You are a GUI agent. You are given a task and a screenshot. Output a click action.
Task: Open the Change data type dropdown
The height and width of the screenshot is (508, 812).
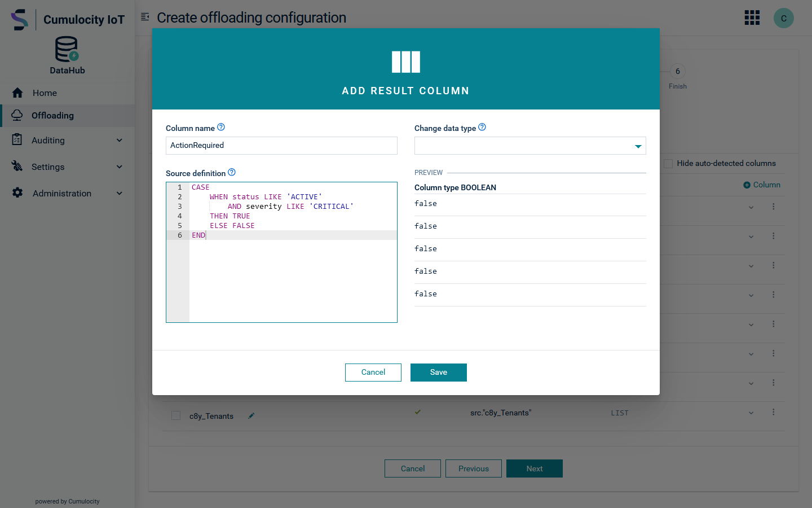coord(530,146)
